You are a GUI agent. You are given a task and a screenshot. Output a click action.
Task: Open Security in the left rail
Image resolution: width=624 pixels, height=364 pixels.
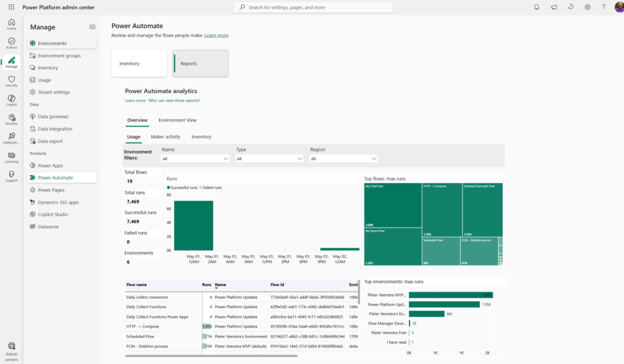coord(12,82)
